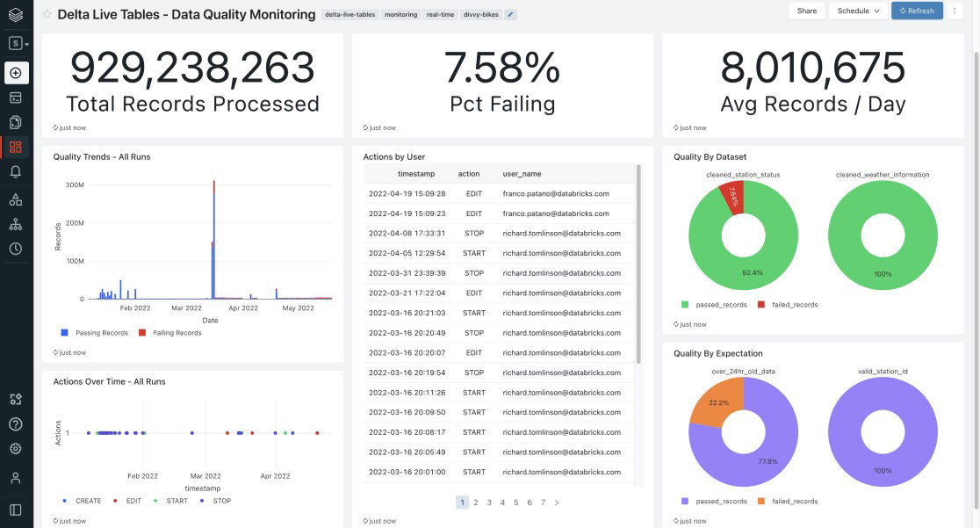Open Help from the lower sidebar
This screenshot has height=528, width=980.
pyautogui.click(x=15, y=424)
